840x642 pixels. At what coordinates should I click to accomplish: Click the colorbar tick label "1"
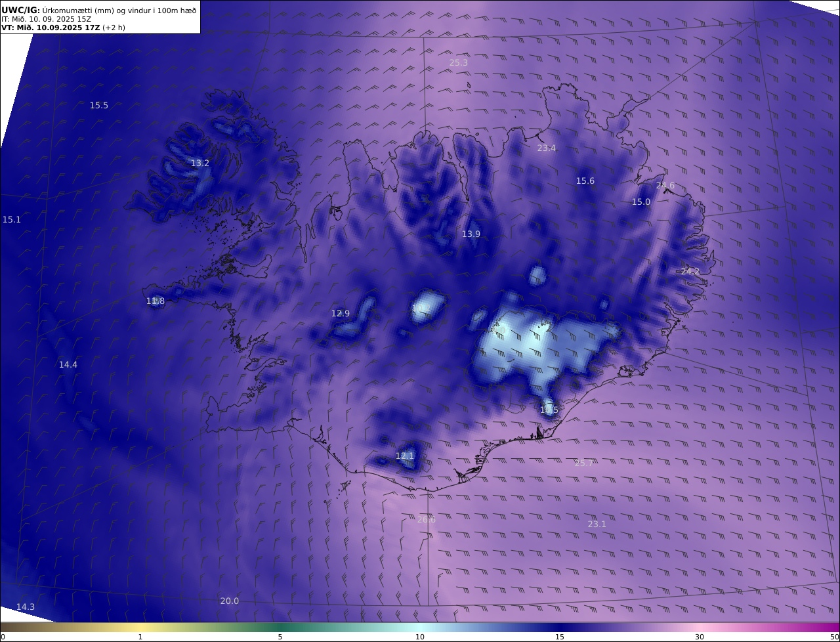[x=140, y=637]
